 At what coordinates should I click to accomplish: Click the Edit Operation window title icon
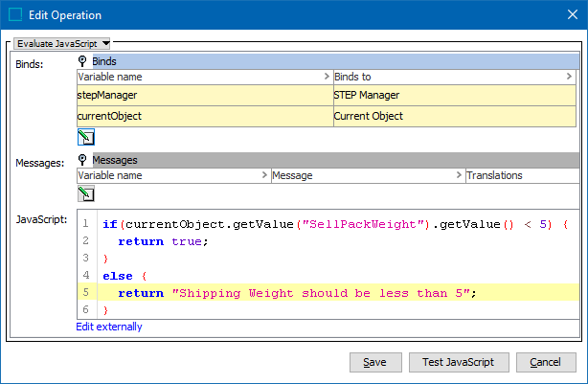15,15
